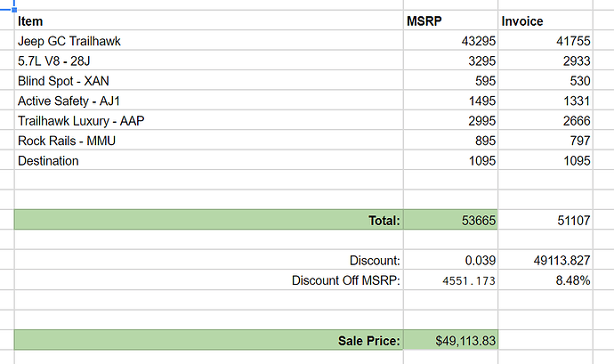Select Invoice value 2933
Image resolution: width=614 pixels, height=364 pixels.
click(x=545, y=61)
